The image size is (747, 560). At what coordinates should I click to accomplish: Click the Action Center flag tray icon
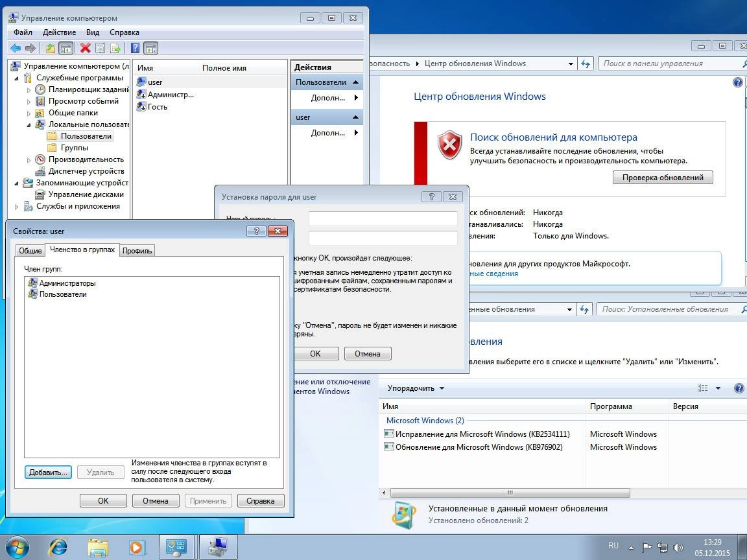646,547
